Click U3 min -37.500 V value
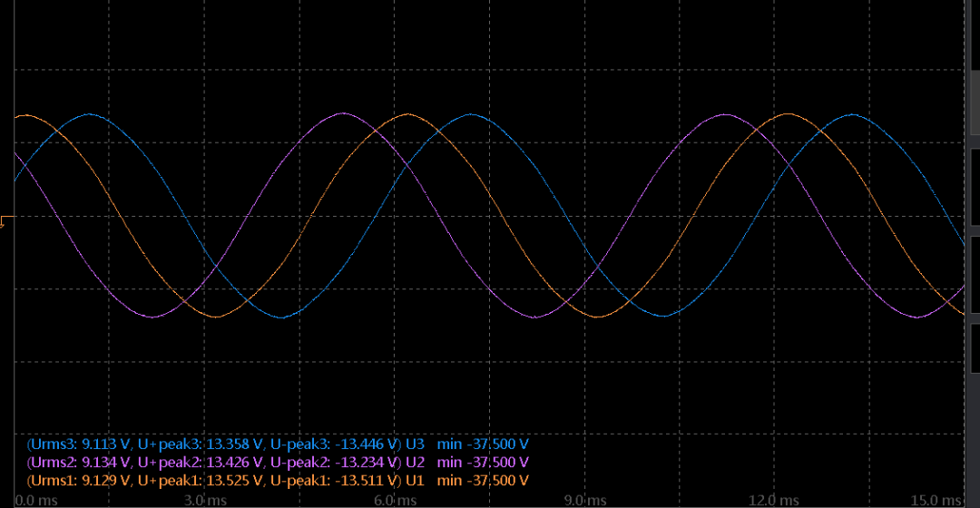The width and height of the screenshot is (980, 508). (483, 444)
